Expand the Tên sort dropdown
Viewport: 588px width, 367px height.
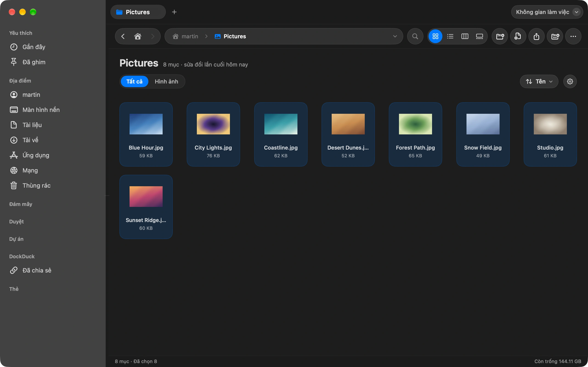coord(539,81)
